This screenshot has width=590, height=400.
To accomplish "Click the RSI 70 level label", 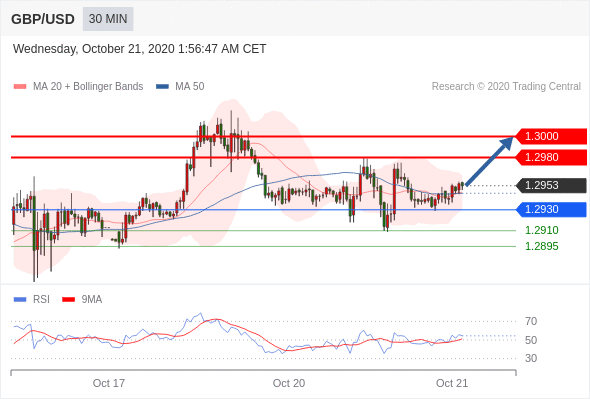I will (x=531, y=321).
